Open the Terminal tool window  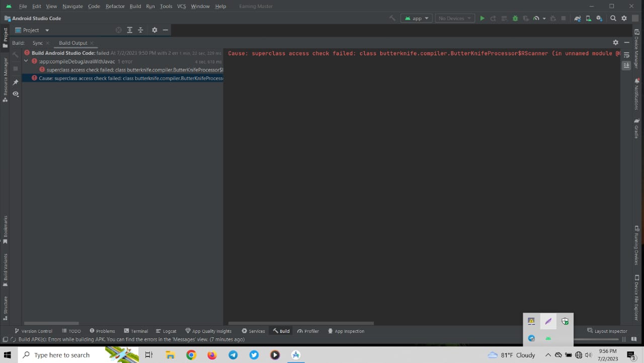[x=136, y=331]
